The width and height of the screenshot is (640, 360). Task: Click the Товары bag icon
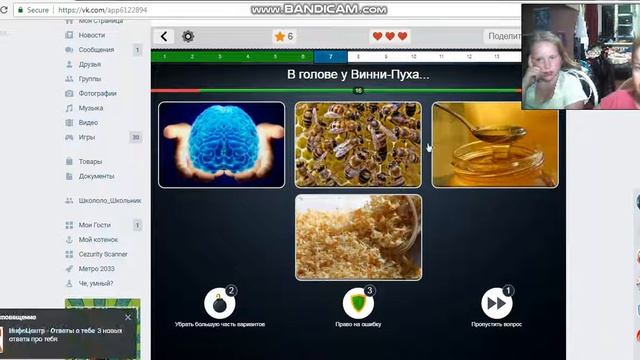click(69, 162)
